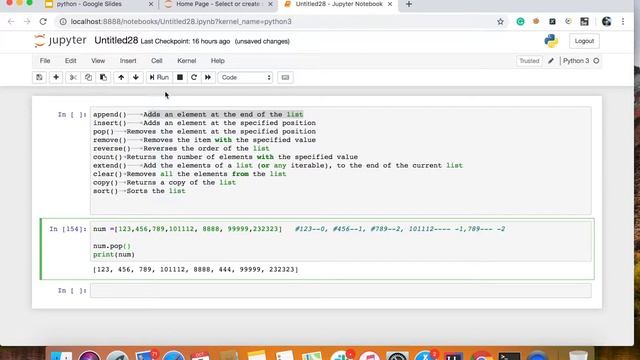This screenshot has width=640, height=360.
Task: Open the Insert menu
Action: pyautogui.click(x=128, y=60)
